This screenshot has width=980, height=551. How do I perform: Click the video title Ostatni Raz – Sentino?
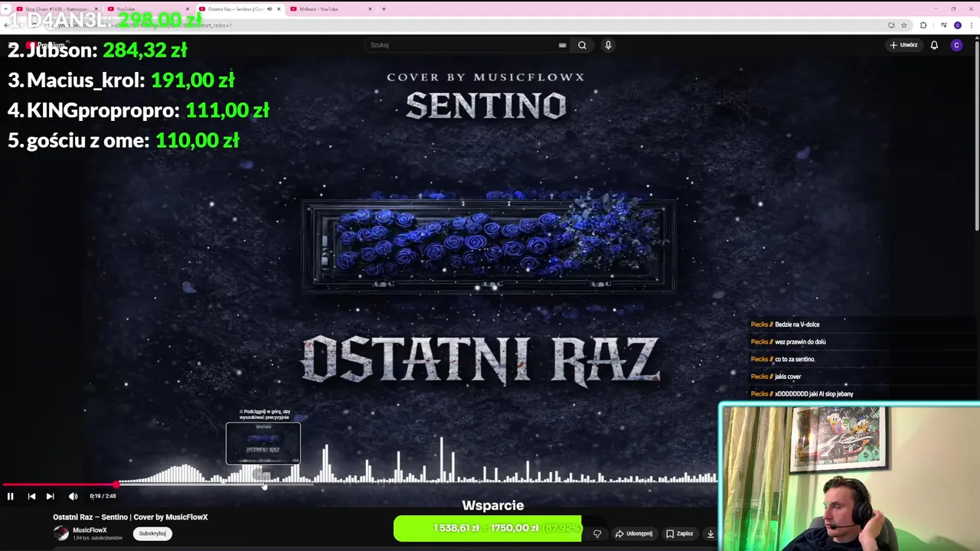tap(130, 517)
